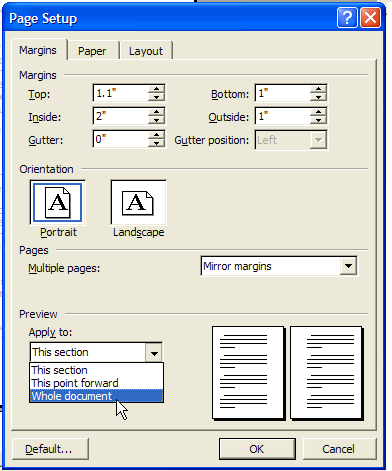Click the 'Gutter position:' label

[212, 140]
